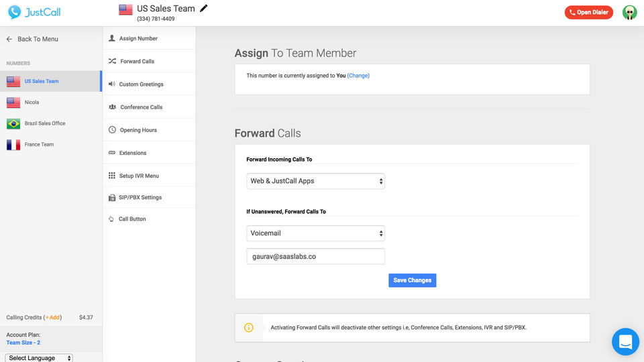
Task: Select the Call Button menu item
Action: tap(132, 219)
